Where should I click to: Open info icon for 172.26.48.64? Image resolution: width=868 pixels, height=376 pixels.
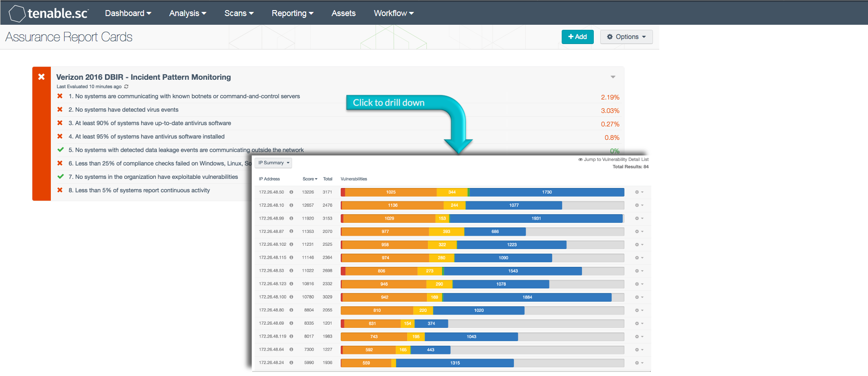pos(291,349)
